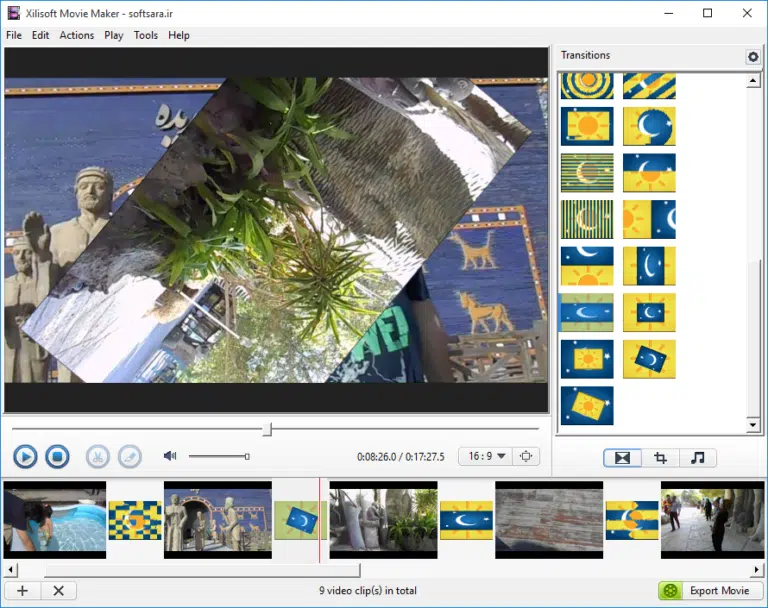The image size is (768, 608).
Task: Open transitions settings gear icon
Action: coord(753,56)
